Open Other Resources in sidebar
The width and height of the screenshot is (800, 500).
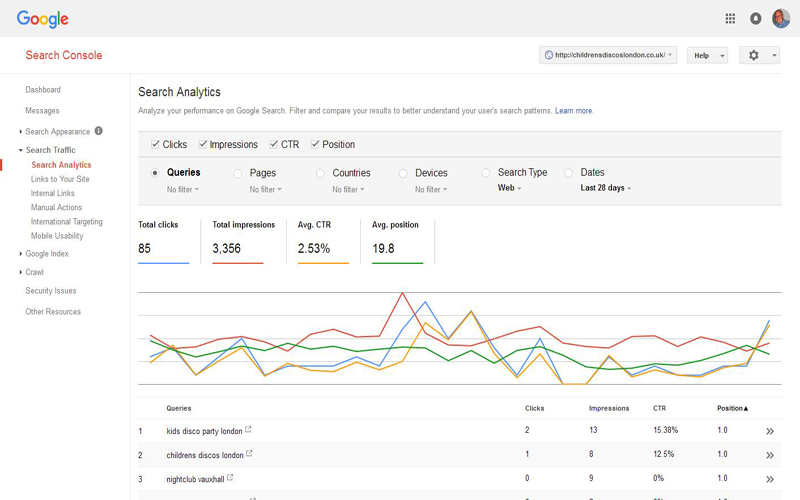[x=53, y=312]
